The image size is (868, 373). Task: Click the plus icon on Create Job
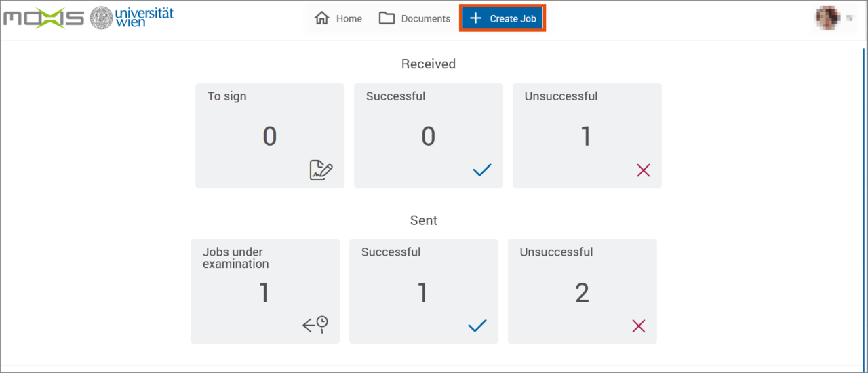475,18
